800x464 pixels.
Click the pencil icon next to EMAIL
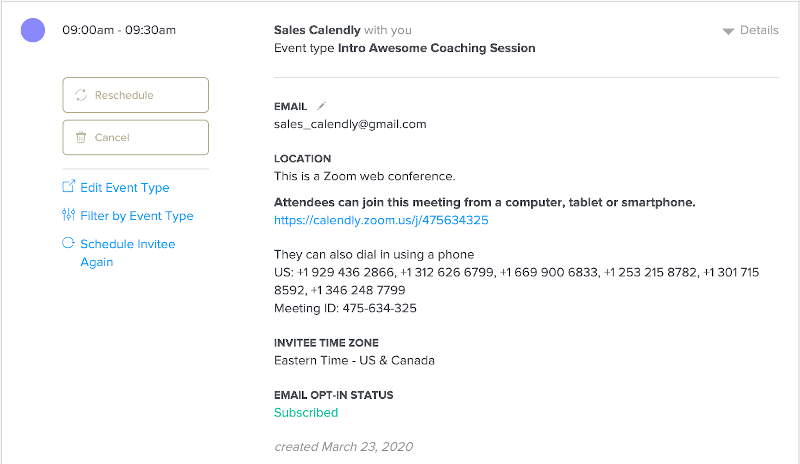[x=321, y=106]
